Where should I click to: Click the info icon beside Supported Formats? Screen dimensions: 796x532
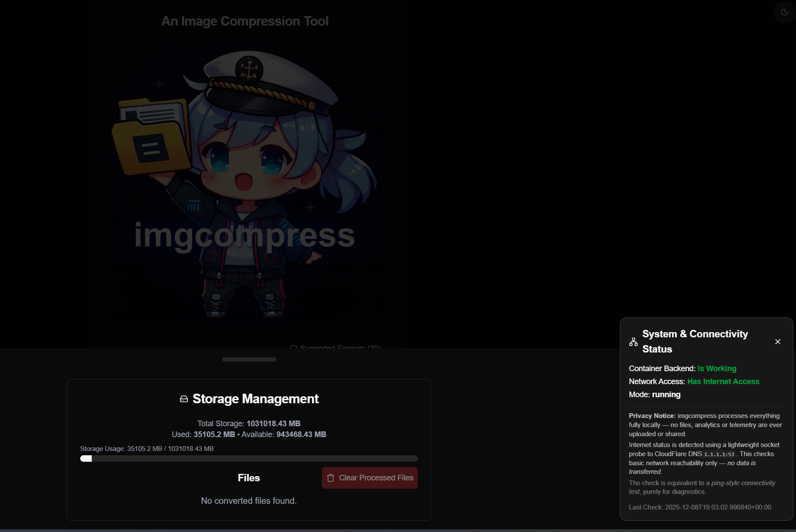click(x=293, y=347)
